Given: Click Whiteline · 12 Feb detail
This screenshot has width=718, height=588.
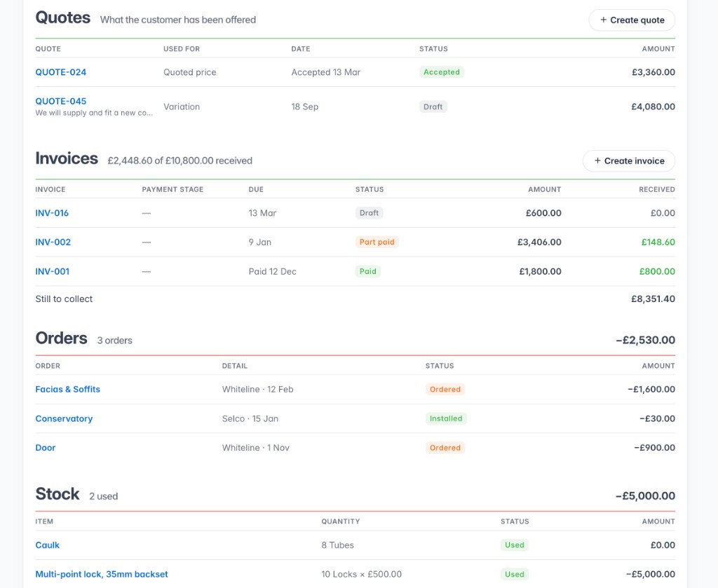Looking at the screenshot, I should (x=258, y=390).
